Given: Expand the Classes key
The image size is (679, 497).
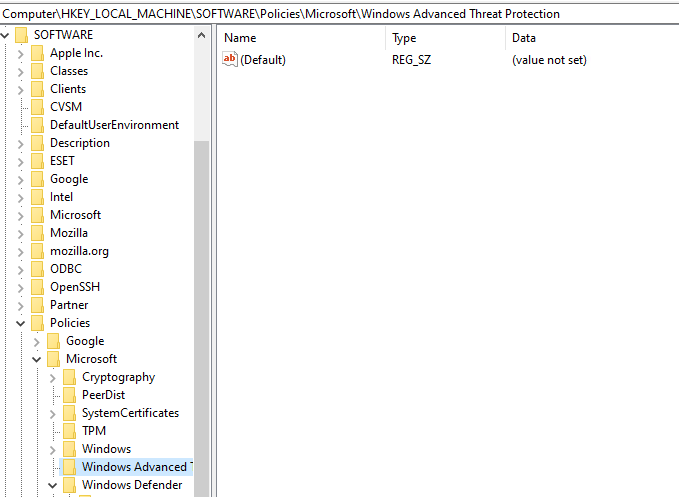Looking at the screenshot, I should click(x=21, y=71).
